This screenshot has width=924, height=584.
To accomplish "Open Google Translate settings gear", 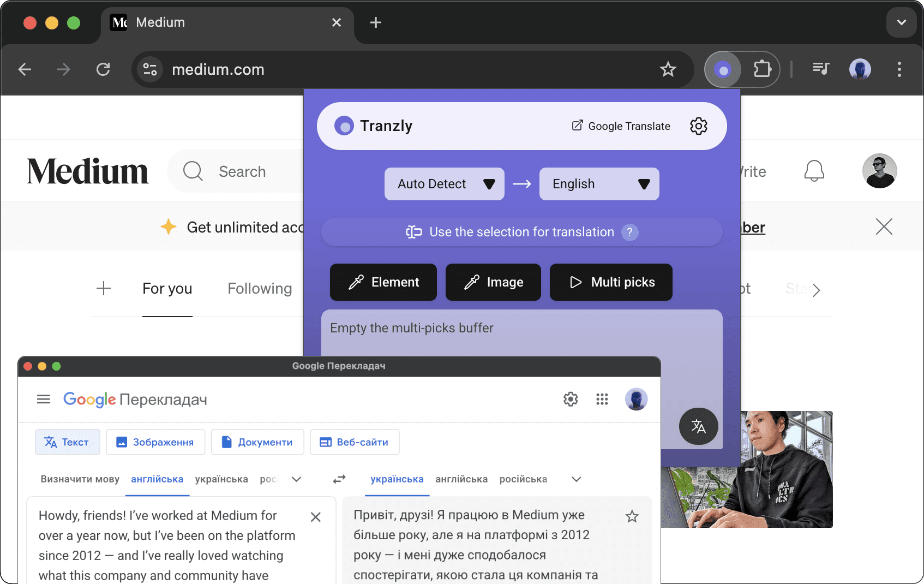I will pyautogui.click(x=571, y=399).
